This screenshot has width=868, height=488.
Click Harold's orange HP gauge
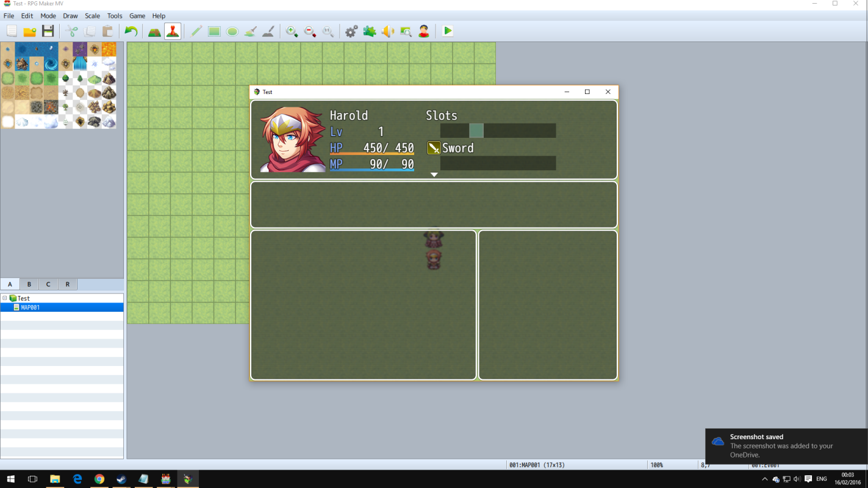coord(372,154)
